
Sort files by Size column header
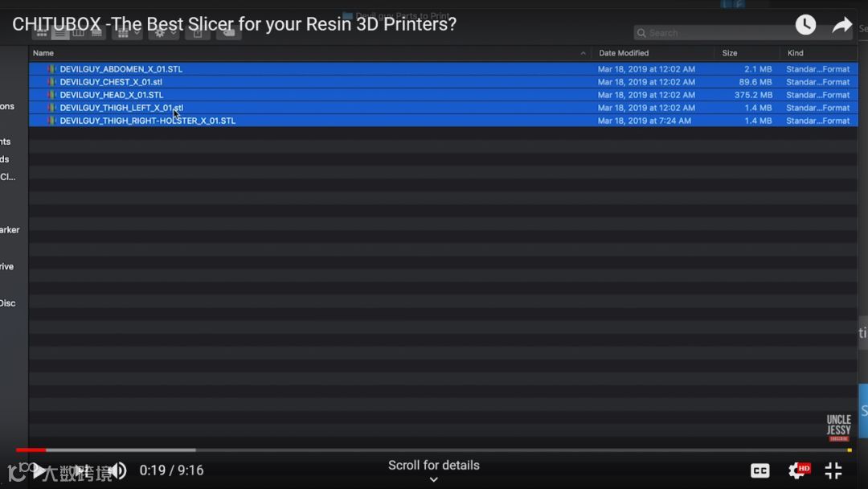click(x=730, y=53)
